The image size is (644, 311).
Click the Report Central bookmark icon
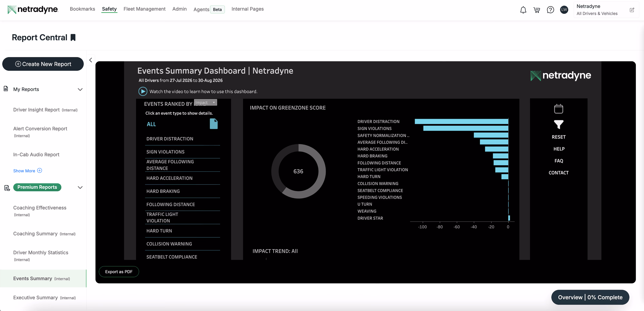pyautogui.click(x=73, y=37)
